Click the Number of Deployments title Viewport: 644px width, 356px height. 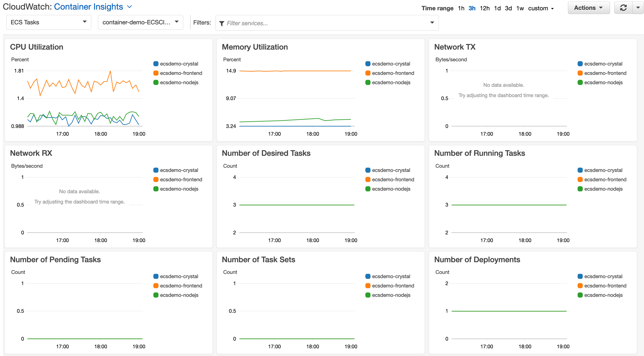[x=477, y=260]
